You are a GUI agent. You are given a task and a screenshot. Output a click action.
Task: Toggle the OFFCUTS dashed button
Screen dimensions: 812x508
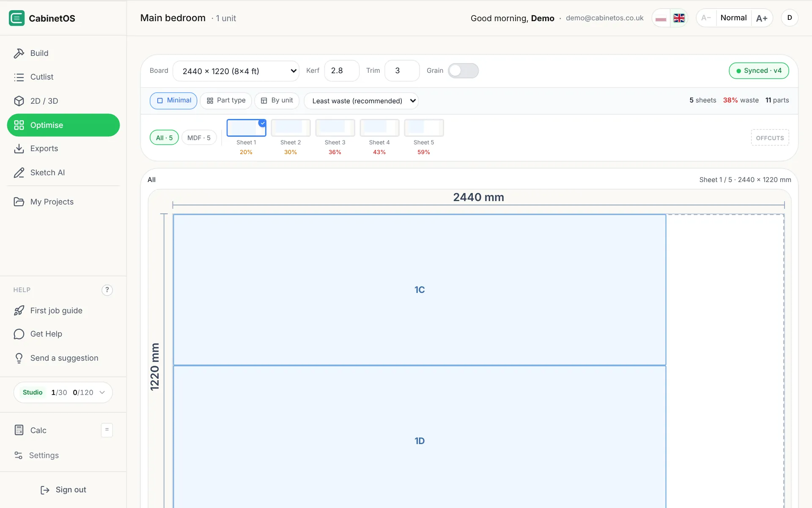click(x=770, y=138)
